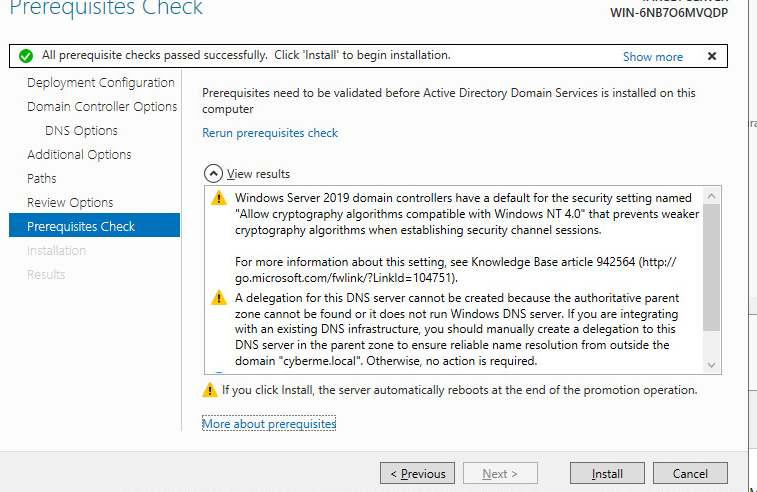The height and width of the screenshot is (492, 757).
Task: Open the Deployment Configuration page
Action: pyautogui.click(x=101, y=83)
